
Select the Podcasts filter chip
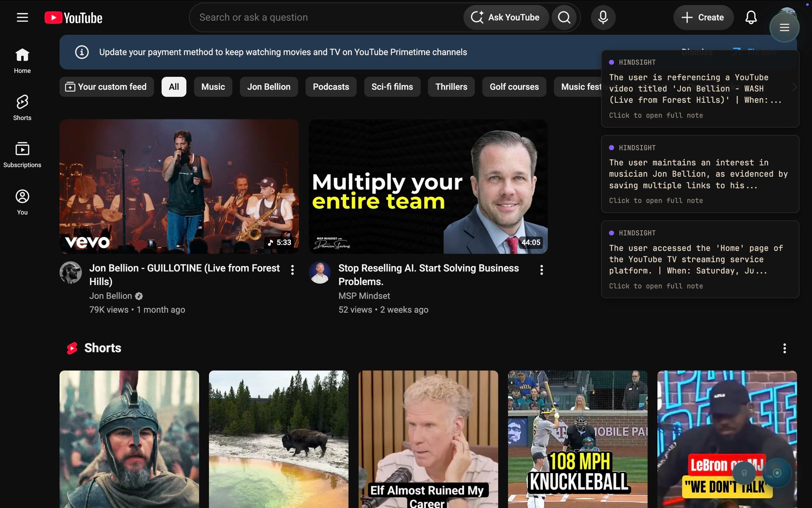[331, 87]
